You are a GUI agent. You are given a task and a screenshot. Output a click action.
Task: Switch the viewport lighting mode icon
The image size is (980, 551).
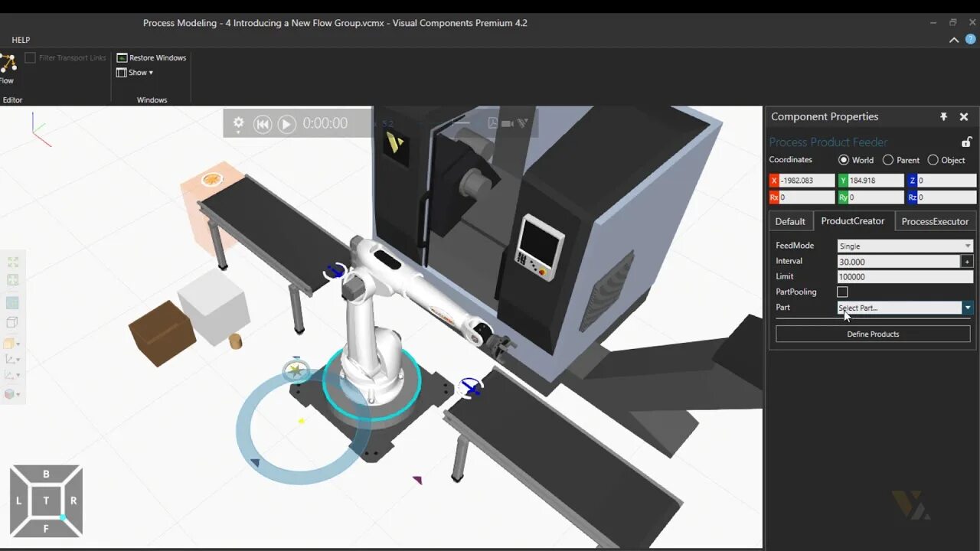pos(12,302)
